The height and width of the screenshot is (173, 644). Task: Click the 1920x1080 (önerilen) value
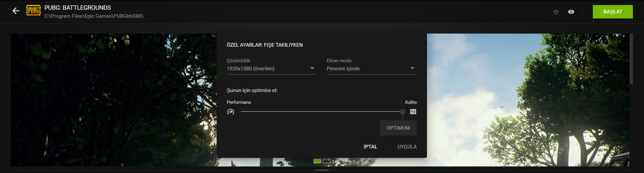251,69
